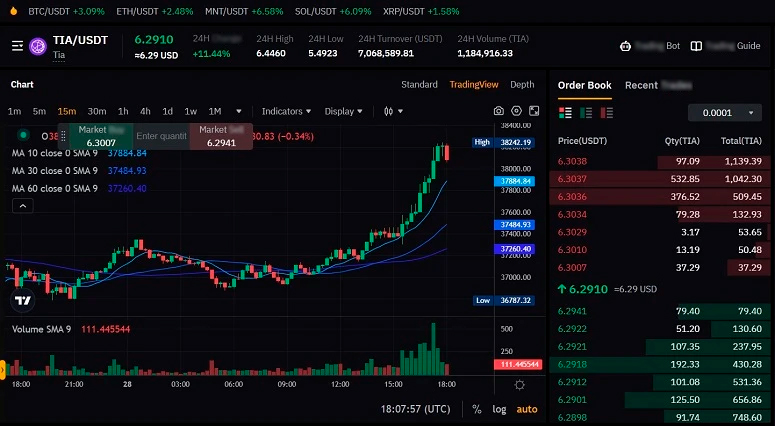Open hamburger menu beside TIA/USDT
The image size is (775, 426).
coord(17,46)
